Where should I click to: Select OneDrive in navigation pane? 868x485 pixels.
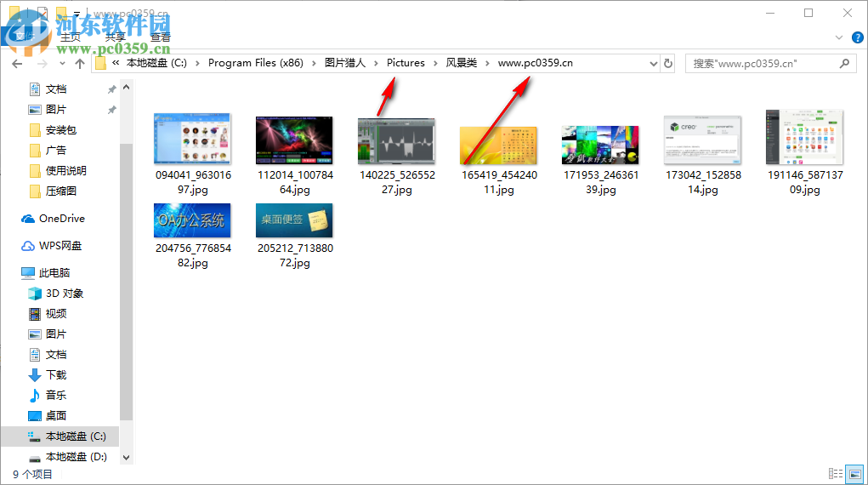61,219
